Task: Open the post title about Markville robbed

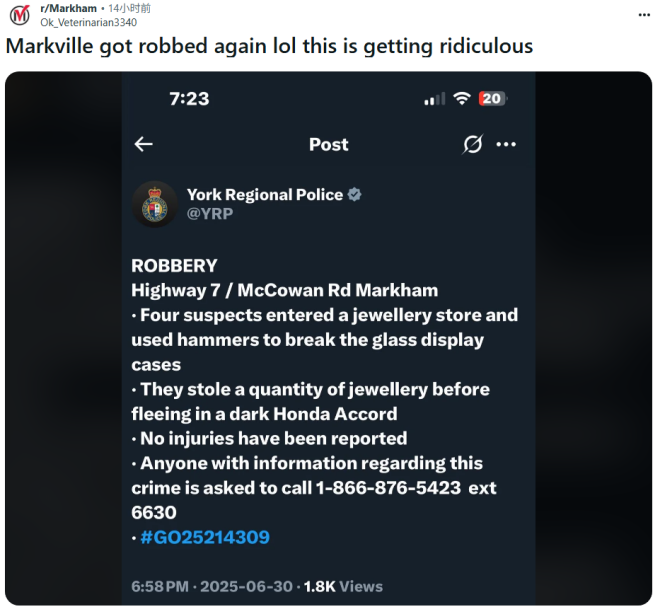Action: 269,46
